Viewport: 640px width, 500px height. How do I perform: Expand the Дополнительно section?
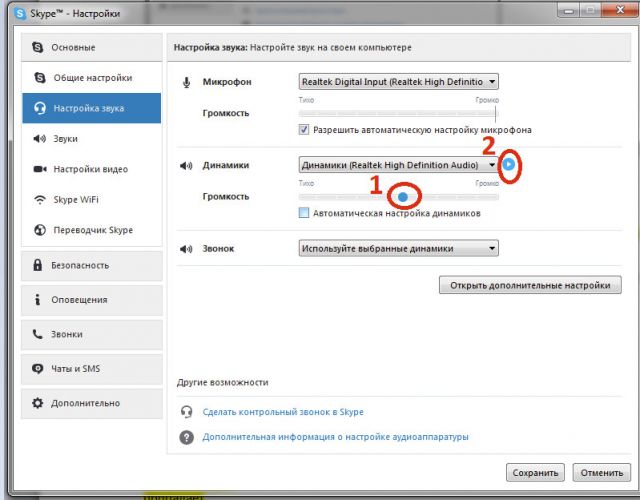click(x=92, y=403)
